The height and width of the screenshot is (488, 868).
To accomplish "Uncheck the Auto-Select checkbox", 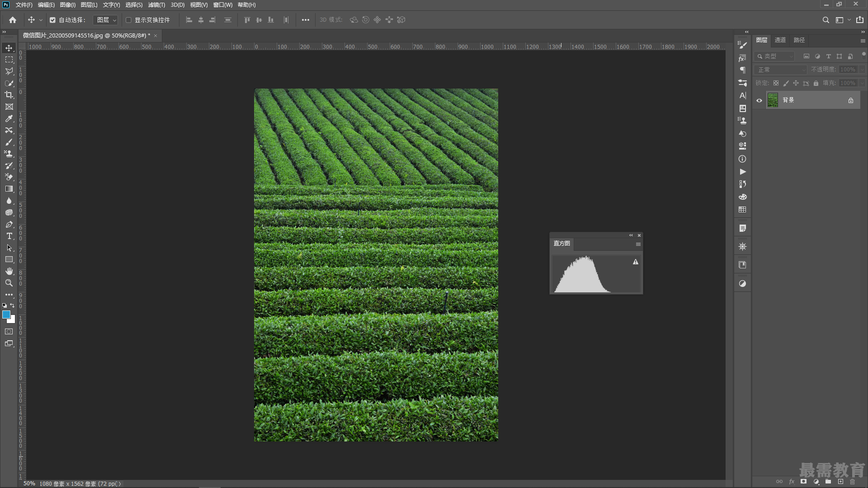I will pyautogui.click(x=52, y=20).
